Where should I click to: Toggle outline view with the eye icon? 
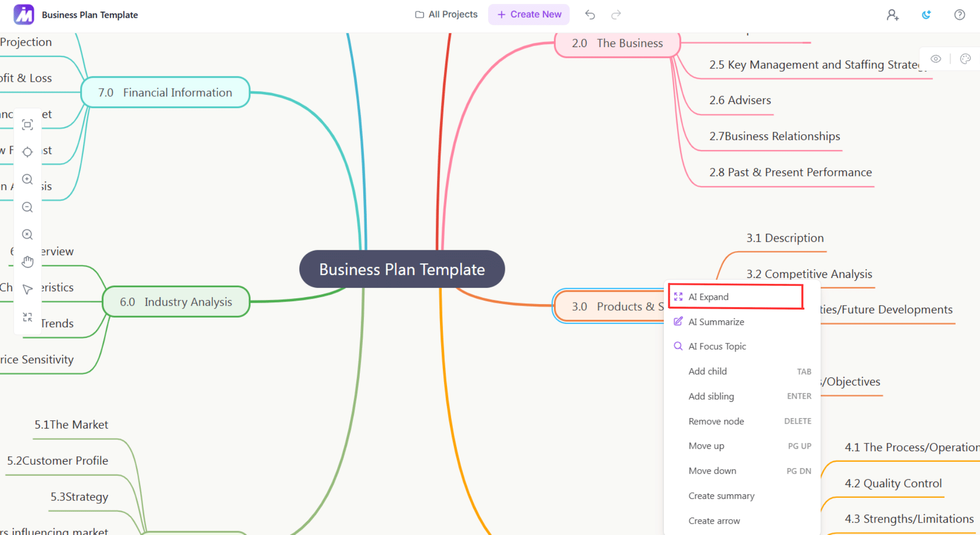936,58
